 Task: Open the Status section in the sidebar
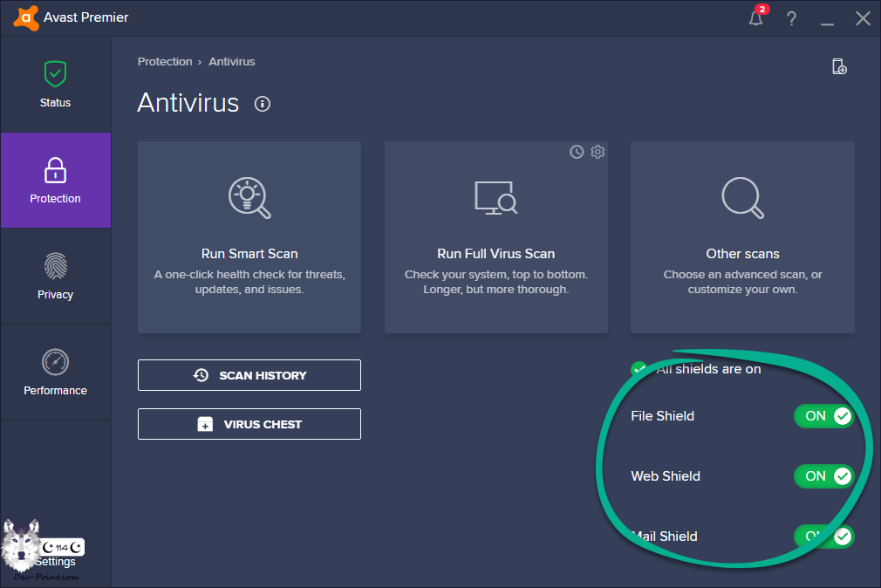pos(56,85)
